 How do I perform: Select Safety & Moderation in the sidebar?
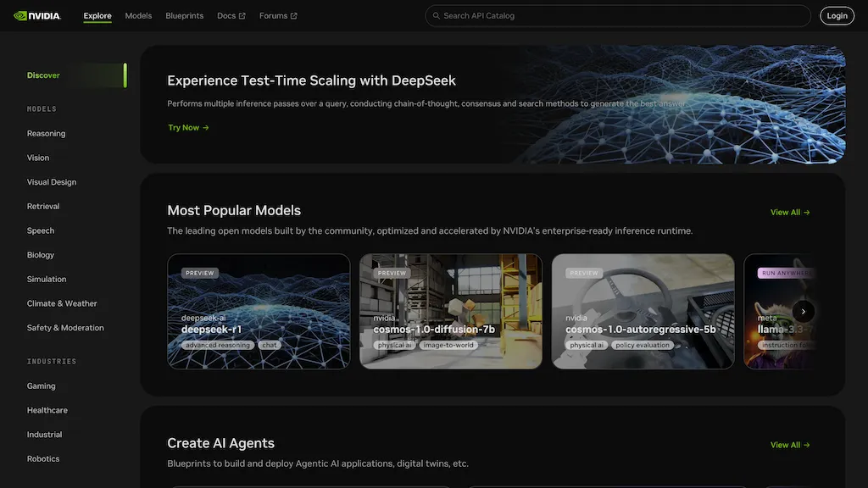pyautogui.click(x=65, y=328)
